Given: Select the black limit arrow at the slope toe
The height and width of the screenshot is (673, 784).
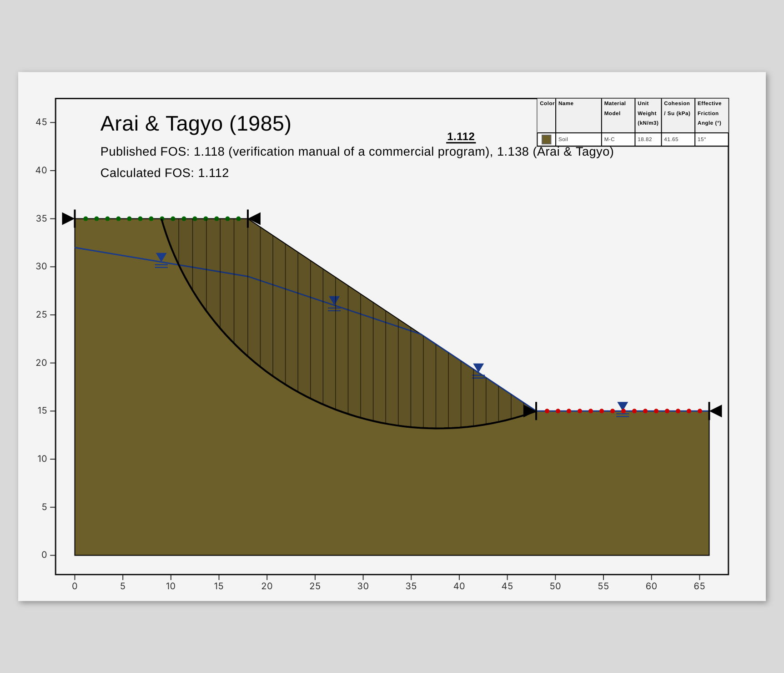Looking at the screenshot, I should coord(530,411).
